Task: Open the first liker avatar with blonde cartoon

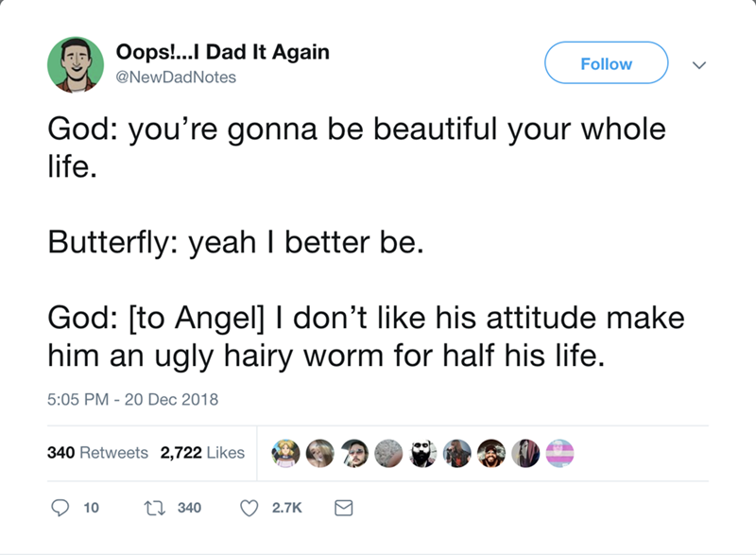Action: pos(287,453)
